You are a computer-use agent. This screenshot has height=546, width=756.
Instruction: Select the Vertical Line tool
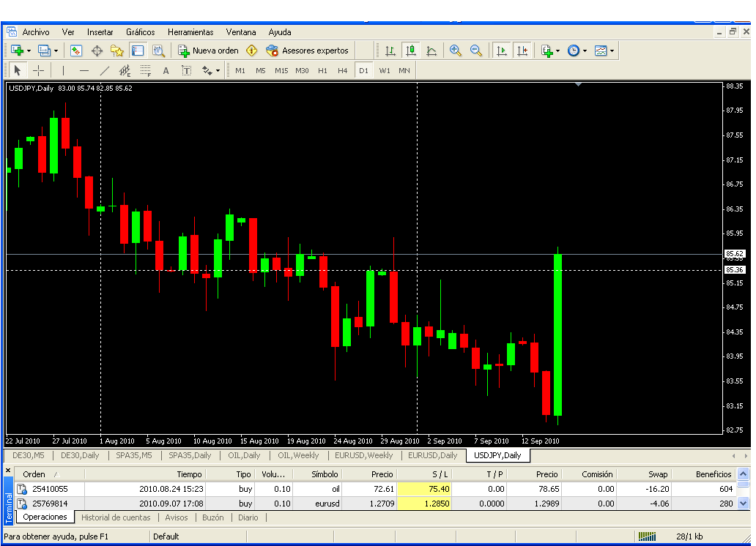(x=63, y=71)
